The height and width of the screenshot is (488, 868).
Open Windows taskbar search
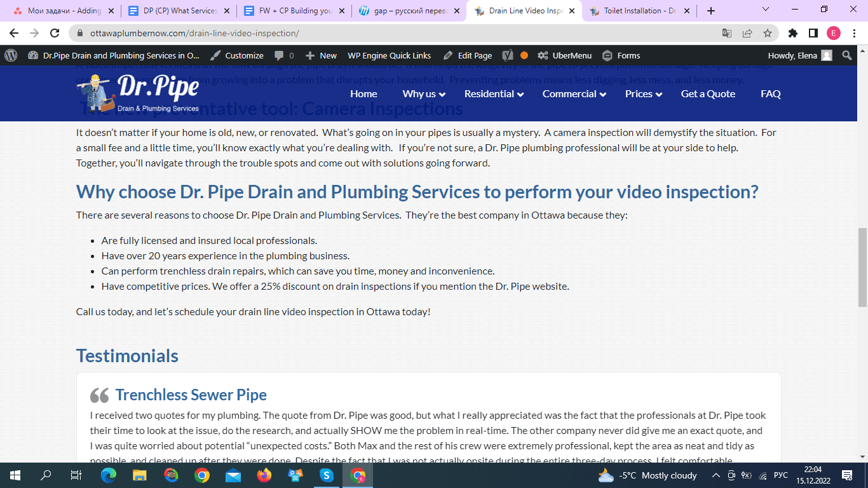pos(46,475)
